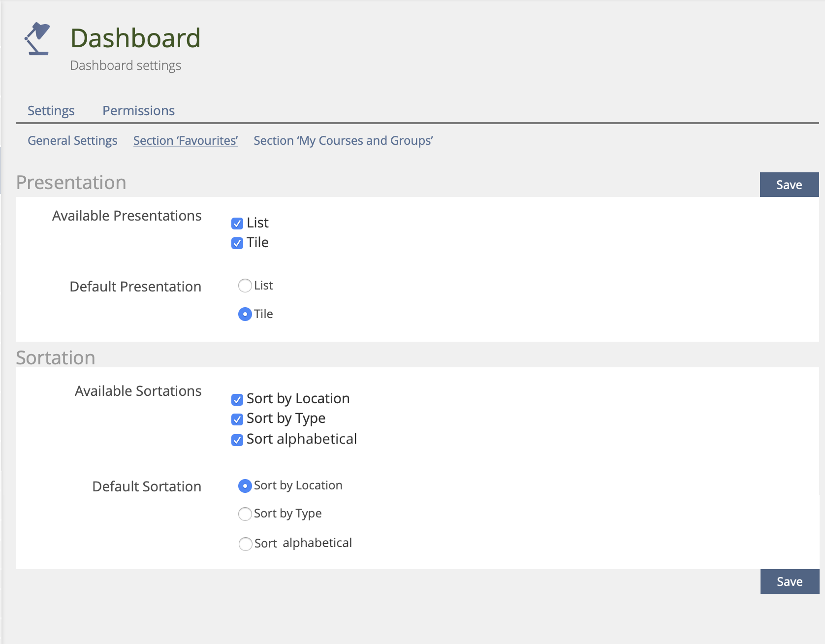Go to Section 'My Courses and Groups'

[x=343, y=141]
